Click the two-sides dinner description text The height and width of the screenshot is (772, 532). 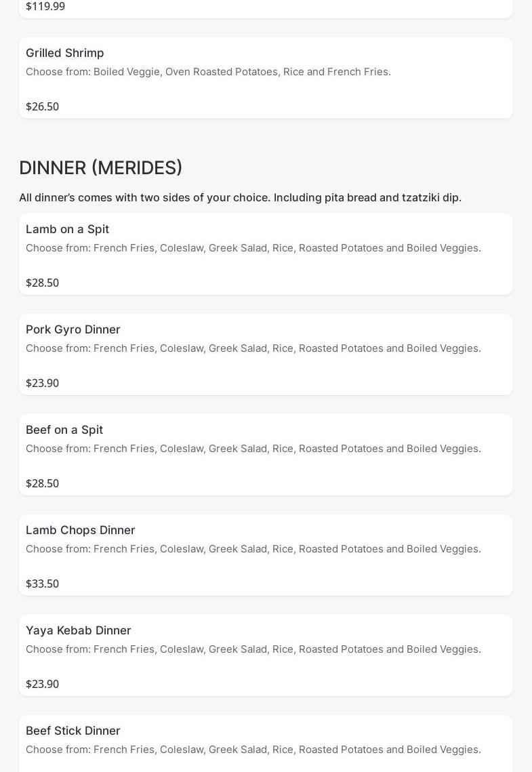point(240,197)
